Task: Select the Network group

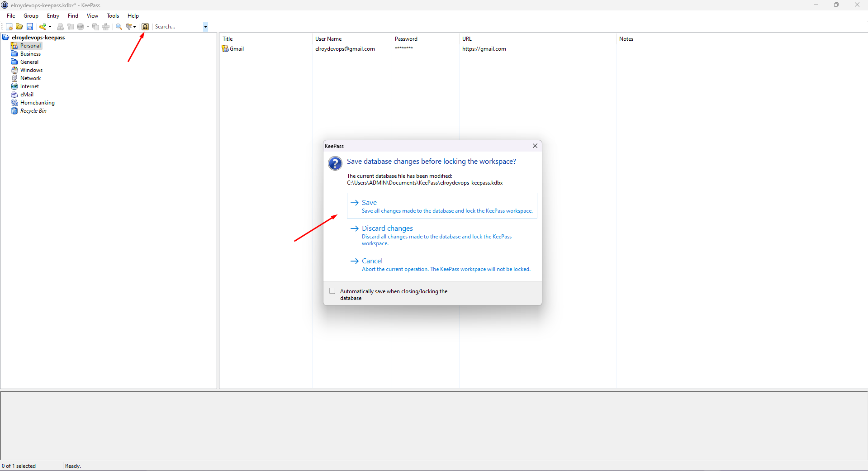Action: [30, 78]
